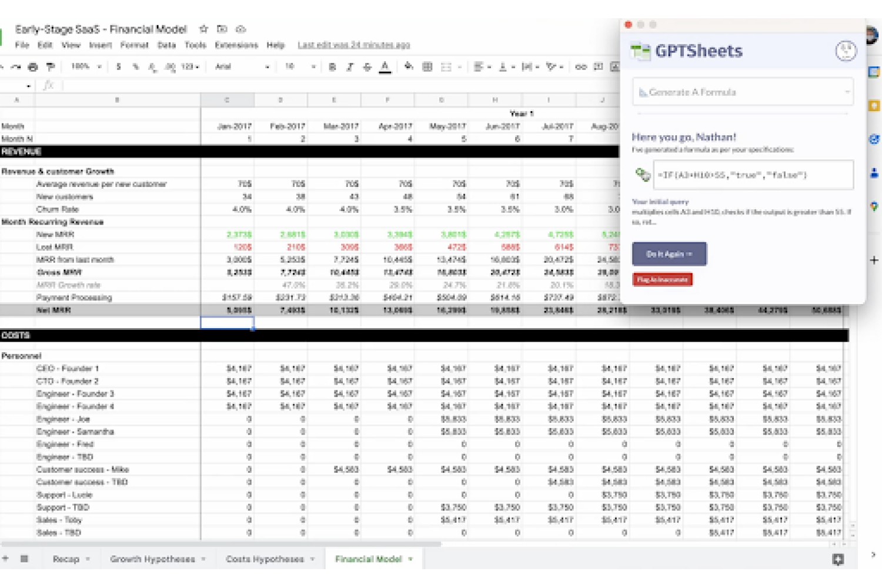Open Maps in the side panel
Screen dimensions: 882x588
click(x=874, y=206)
